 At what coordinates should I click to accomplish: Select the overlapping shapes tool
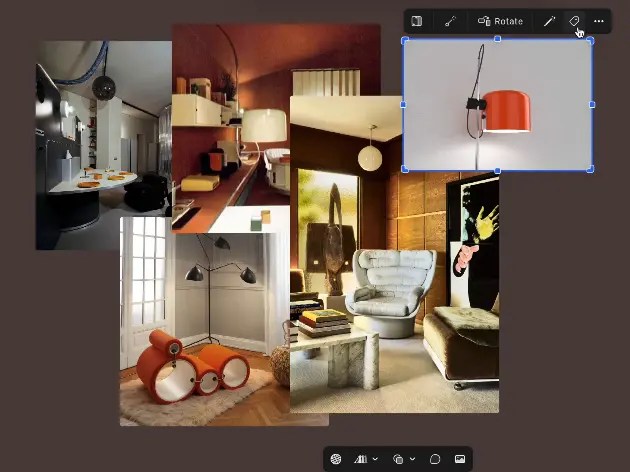tap(398, 459)
